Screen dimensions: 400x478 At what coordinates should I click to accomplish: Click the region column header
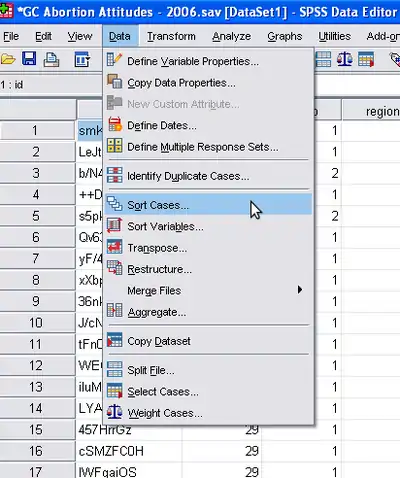[371, 111]
